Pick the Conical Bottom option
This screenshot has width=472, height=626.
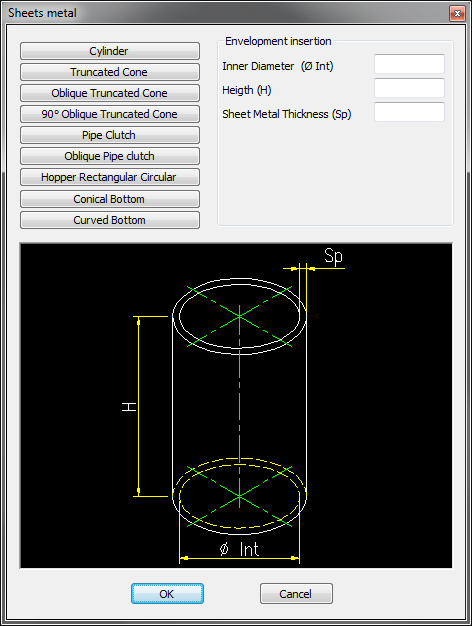pos(110,199)
